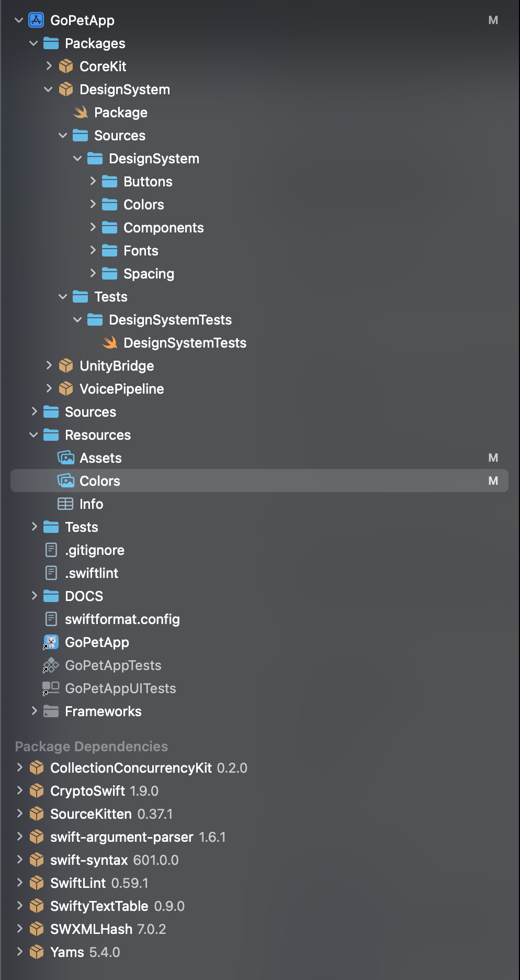Click the CoreKit package box icon

66,66
